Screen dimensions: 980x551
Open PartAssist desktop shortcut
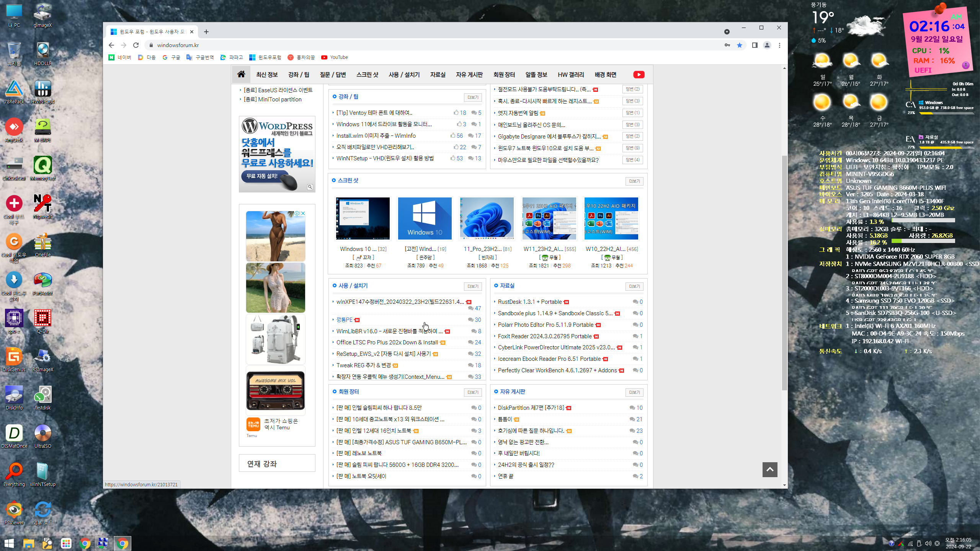pyautogui.click(x=42, y=283)
